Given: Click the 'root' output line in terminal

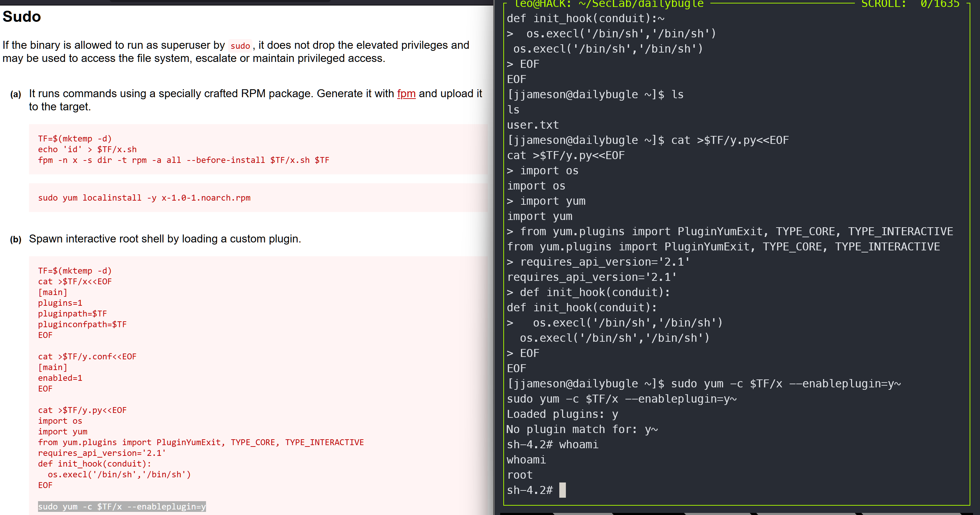Looking at the screenshot, I should pyautogui.click(x=520, y=475).
